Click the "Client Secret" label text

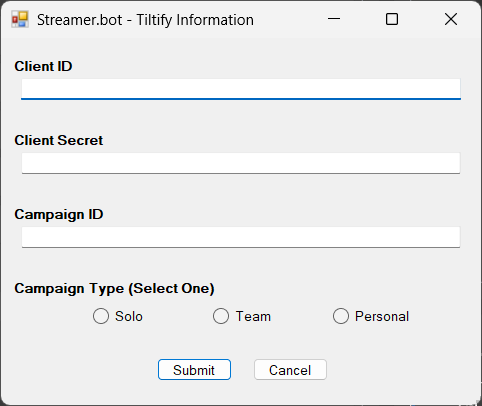59,140
